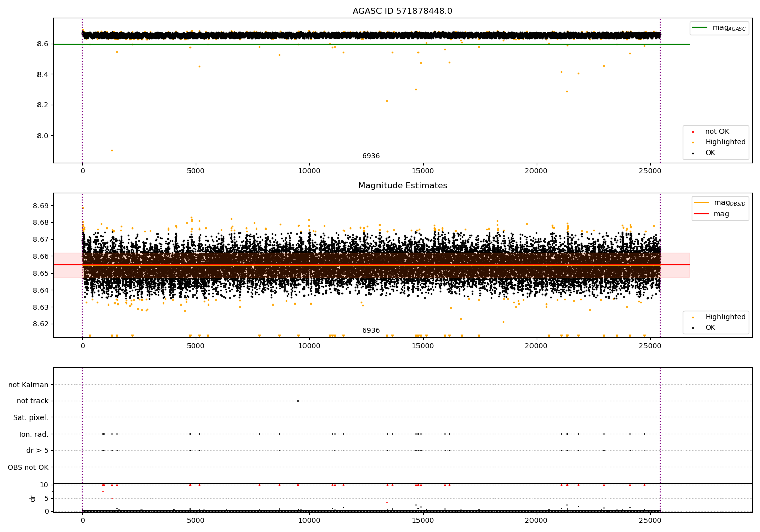The width and height of the screenshot is (760, 532).
Task: Click the 15000 x-axis tick in top plot
Action: point(423,171)
